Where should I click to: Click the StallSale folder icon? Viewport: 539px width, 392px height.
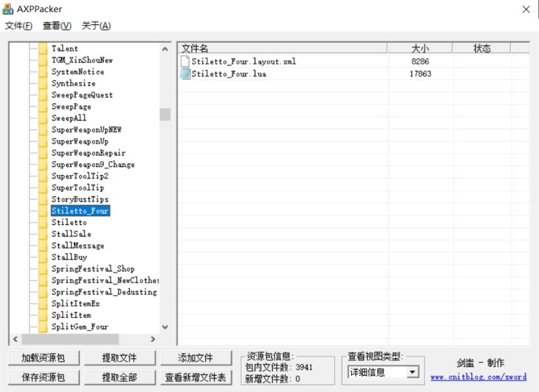[x=43, y=234]
